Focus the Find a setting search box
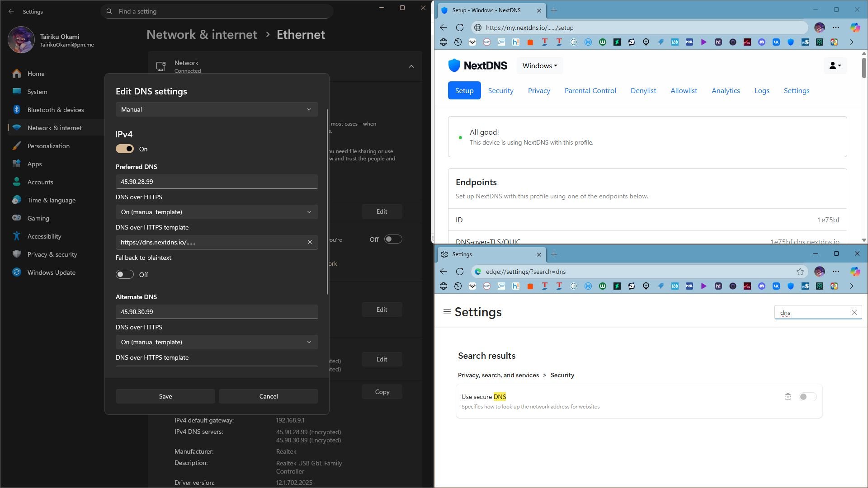Image resolution: width=868 pixels, height=488 pixels. 217,11
